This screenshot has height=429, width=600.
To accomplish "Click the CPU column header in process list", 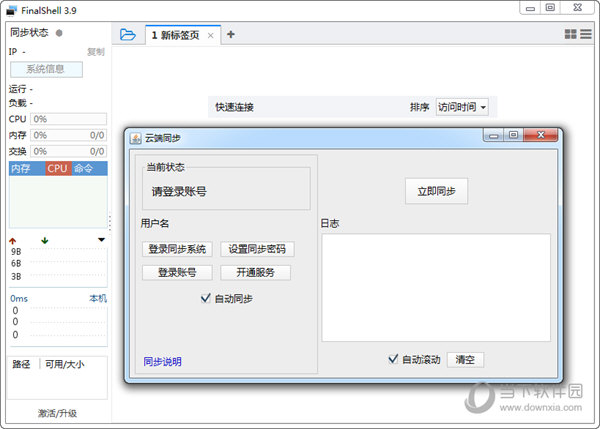I will pyautogui.click(x=58, y=168).
